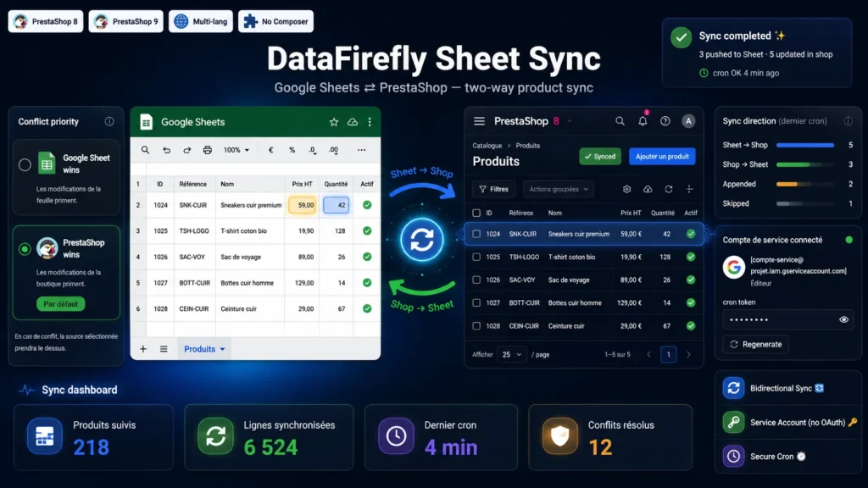Open the user avatar A menu
Image resolution: width=868 pixels, height=488 pixels.
[x=688, y=121]
